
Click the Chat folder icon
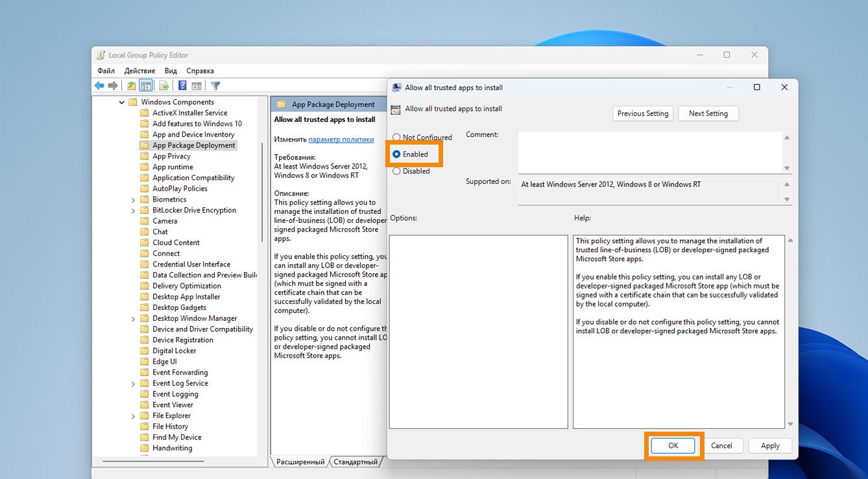tap(145, 232)
